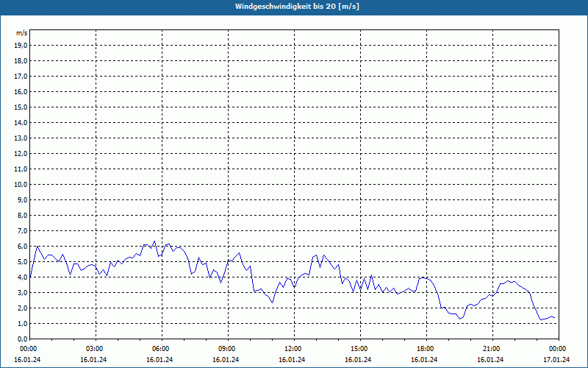Image resolution: width=588 pixels, height=368 pixels.
Task: Click the 7,0 y-axis label
Action: 23,230
